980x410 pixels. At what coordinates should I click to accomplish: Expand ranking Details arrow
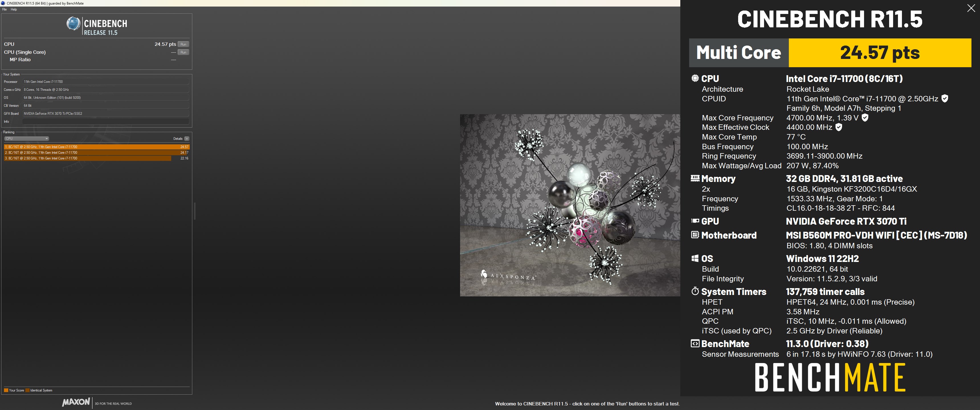(186, 138)
